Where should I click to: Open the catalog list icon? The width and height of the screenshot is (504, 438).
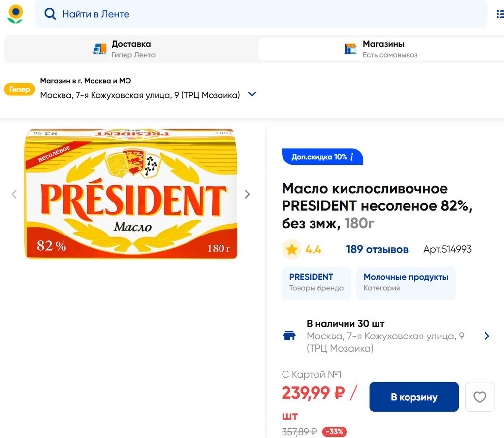[x=500, y=14]
